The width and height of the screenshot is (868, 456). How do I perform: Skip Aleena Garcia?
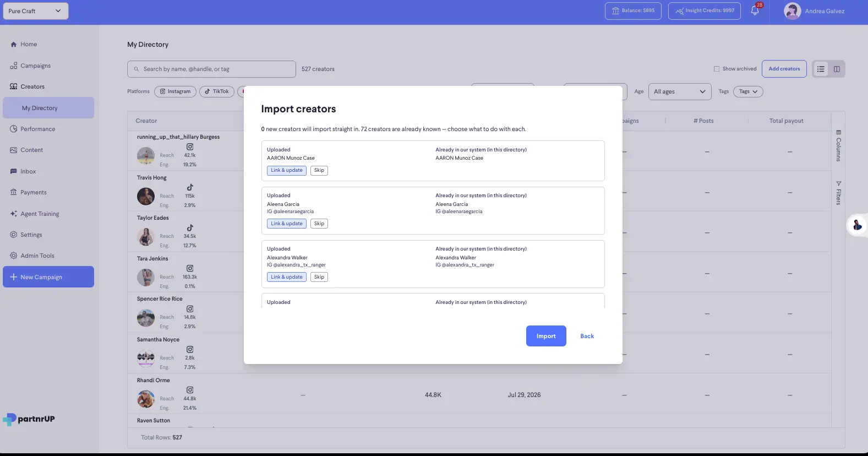click(x=319, y=224)
